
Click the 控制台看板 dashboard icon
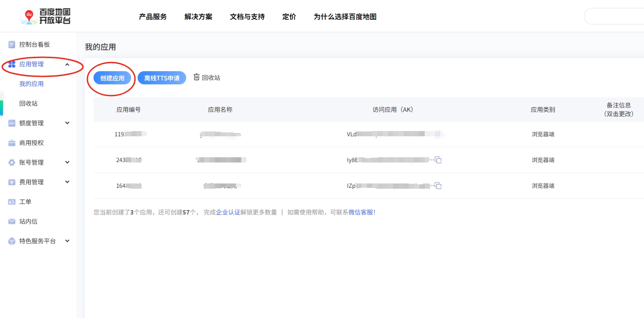click(12, 45)
